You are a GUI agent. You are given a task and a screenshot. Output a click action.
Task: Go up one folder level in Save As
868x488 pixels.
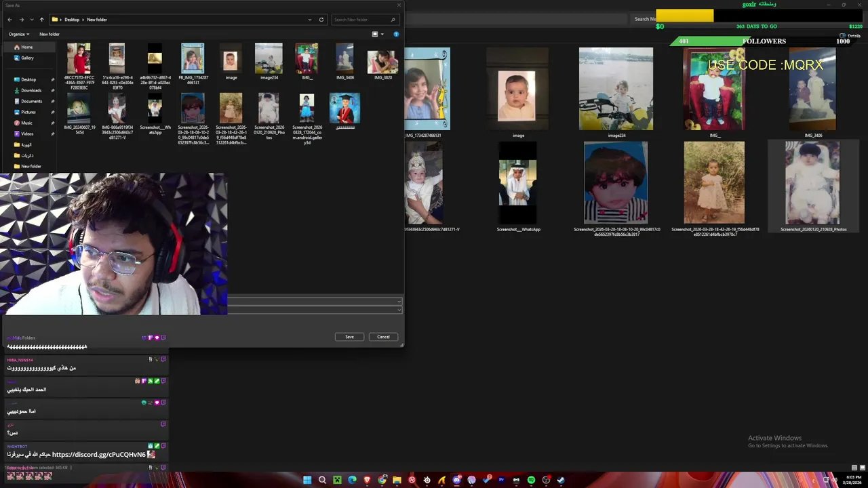[x=41, y=20]
